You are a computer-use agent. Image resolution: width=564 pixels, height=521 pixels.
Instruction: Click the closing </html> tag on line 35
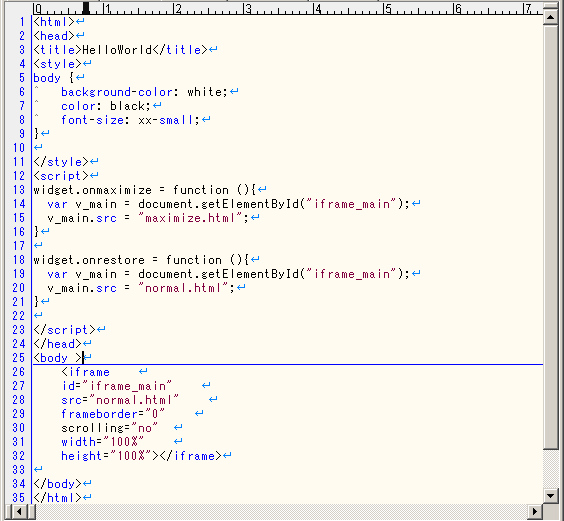coord(58,498)
